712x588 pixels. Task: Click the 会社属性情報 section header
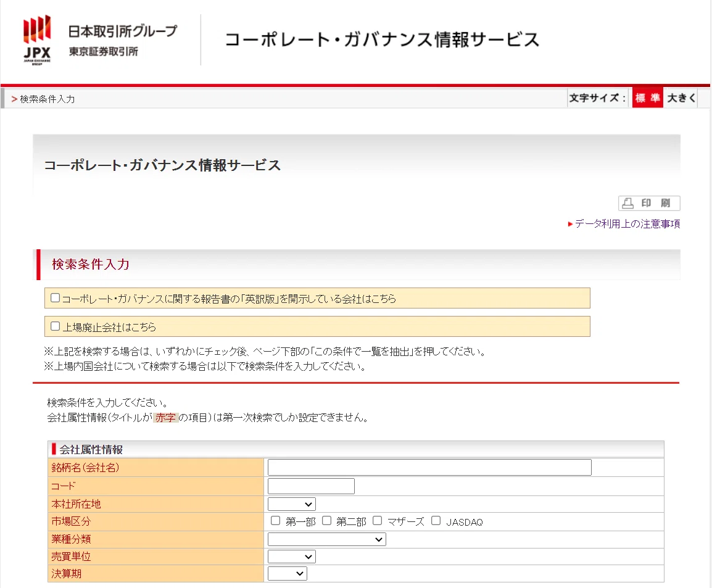point(91,450)
